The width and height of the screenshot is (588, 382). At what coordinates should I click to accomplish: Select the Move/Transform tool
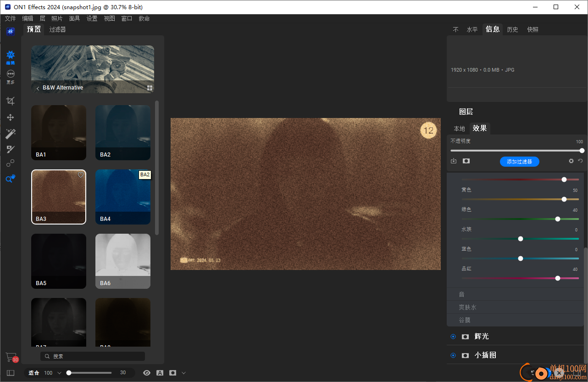(10, 118)
